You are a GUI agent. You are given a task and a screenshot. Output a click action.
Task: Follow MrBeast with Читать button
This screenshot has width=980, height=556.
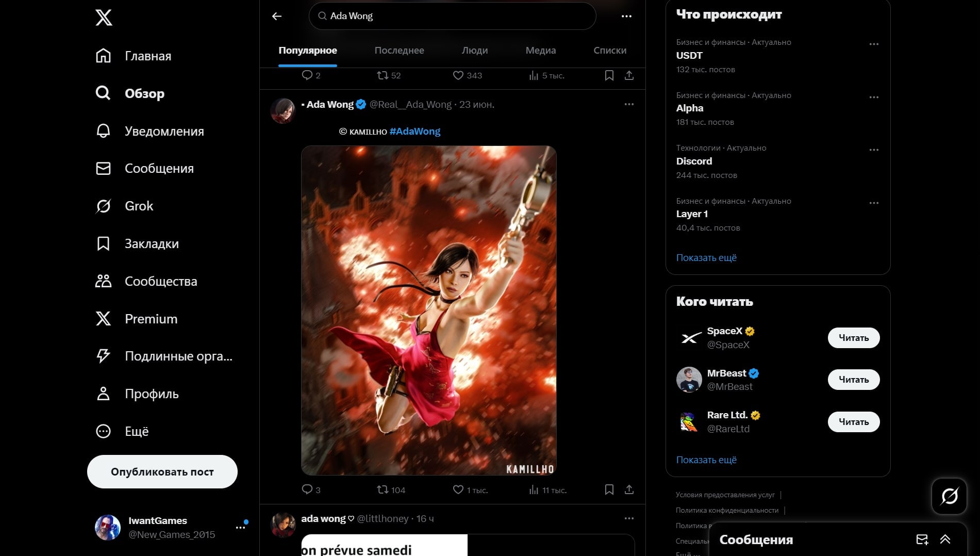[x=854, y=380]
